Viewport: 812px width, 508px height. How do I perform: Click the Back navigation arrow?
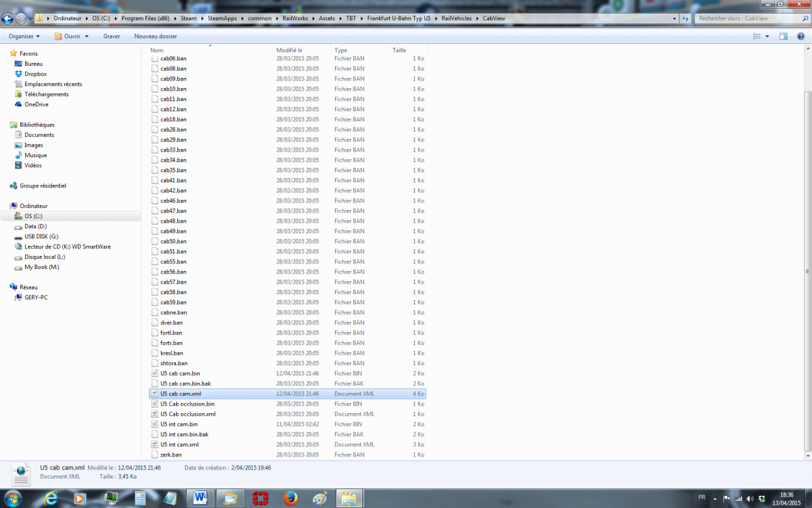pos(7,18)
